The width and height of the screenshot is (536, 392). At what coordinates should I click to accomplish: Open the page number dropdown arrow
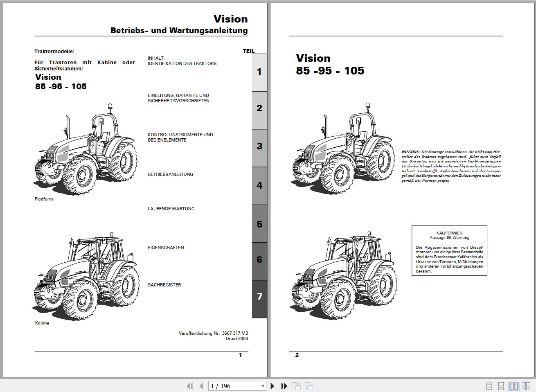click(x=263, y=386)
